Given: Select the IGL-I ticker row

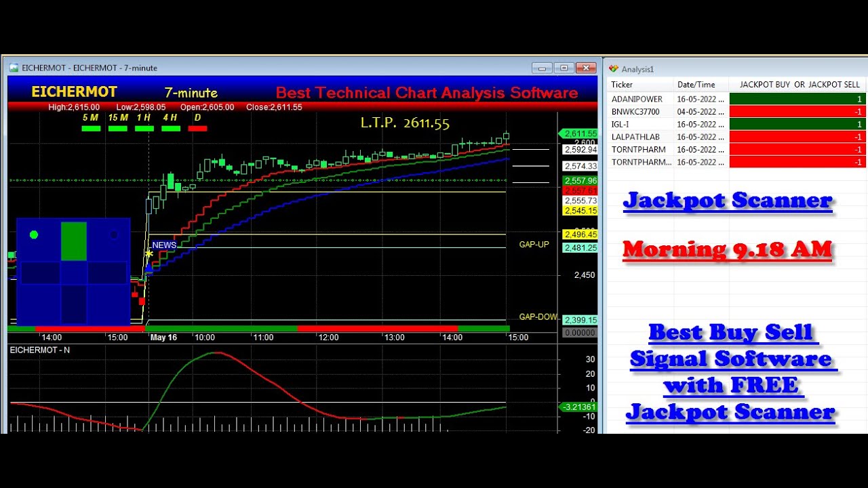Looking at the screenshot, I should [x=737, y=124].
